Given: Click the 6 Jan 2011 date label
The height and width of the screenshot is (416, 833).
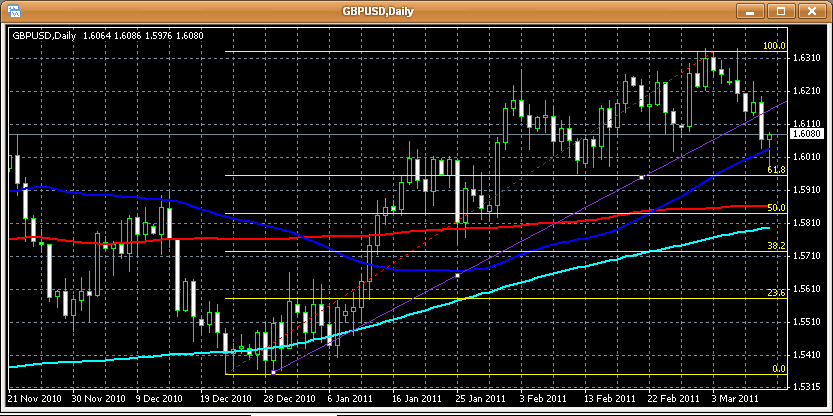Looking at the screenshot, I should tap(351, 398).
